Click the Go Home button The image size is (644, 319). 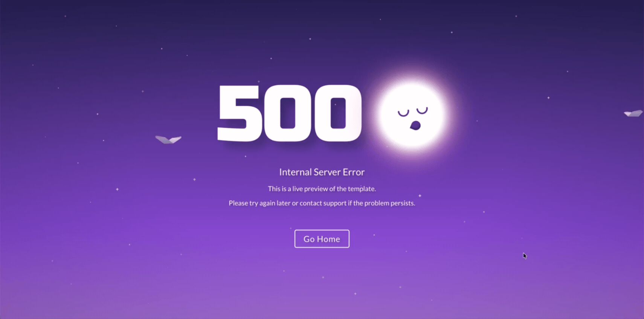322,239
